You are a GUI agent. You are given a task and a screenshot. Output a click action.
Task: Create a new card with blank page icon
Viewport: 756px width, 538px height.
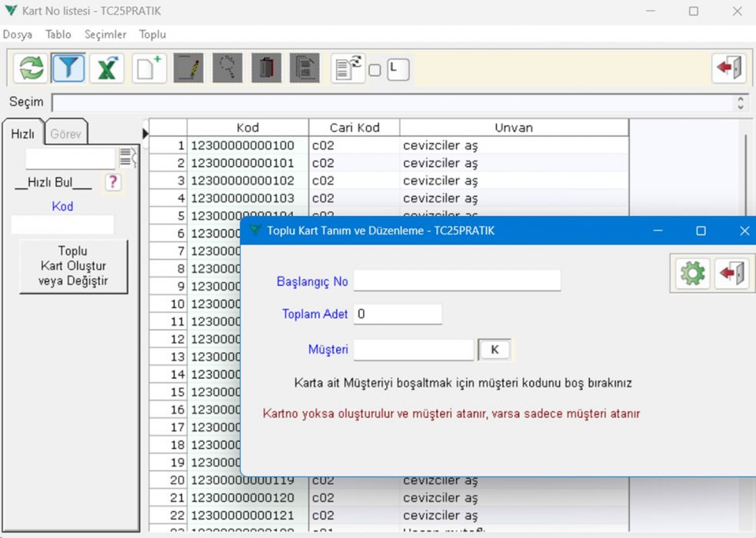(x=149, y=68)
